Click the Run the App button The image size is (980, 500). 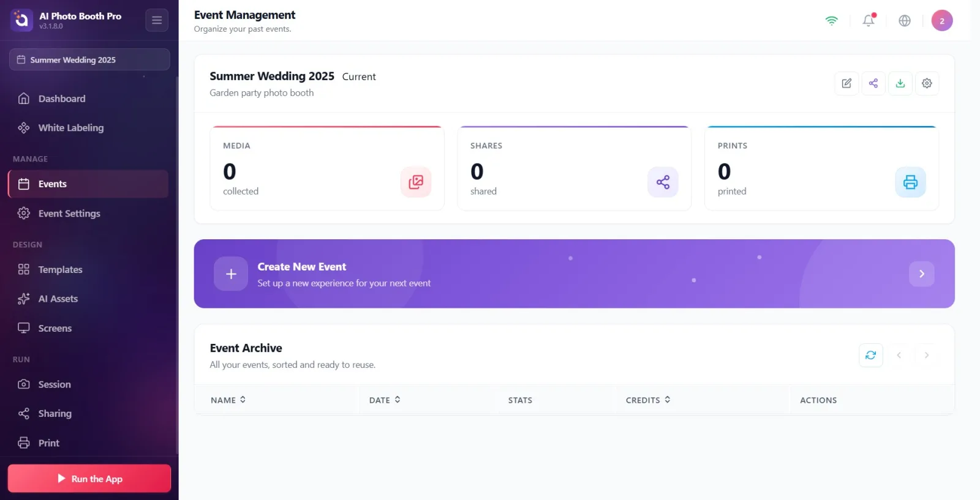pyautogui.click(x=89, y=479)
